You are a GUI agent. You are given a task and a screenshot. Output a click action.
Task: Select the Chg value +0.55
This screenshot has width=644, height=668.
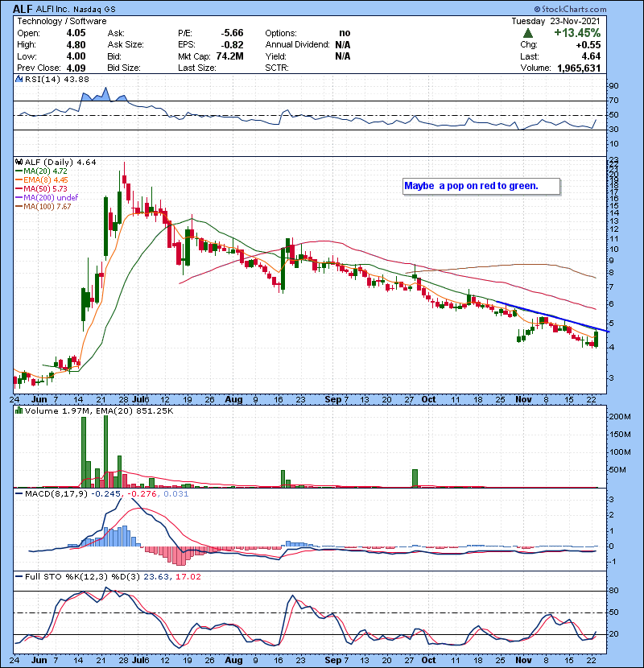point(588,45)
